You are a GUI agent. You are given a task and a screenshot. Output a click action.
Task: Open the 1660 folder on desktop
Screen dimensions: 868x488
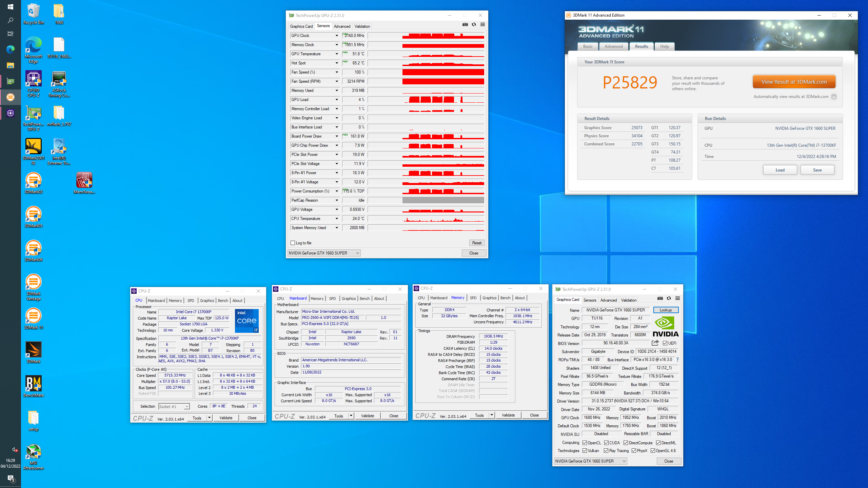59,14
